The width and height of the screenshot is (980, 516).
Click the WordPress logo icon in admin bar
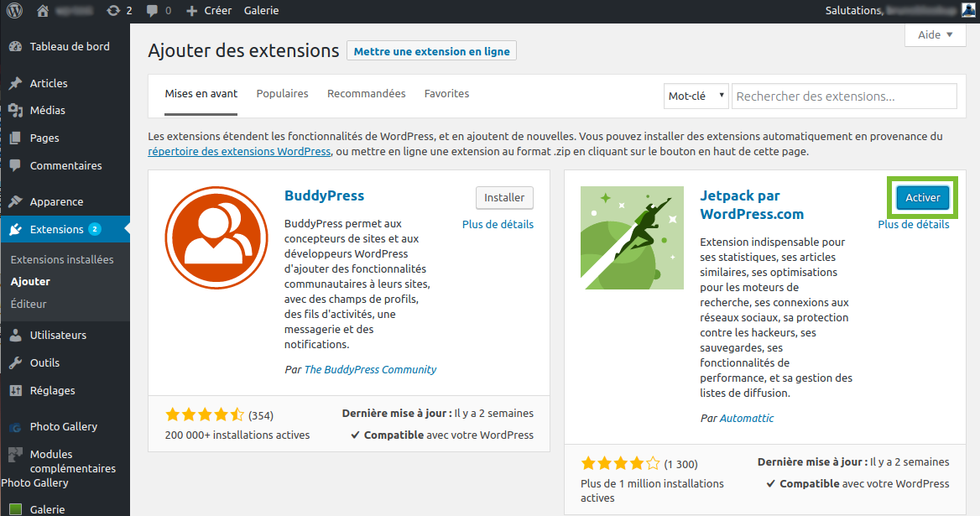[x=14, y=11]
